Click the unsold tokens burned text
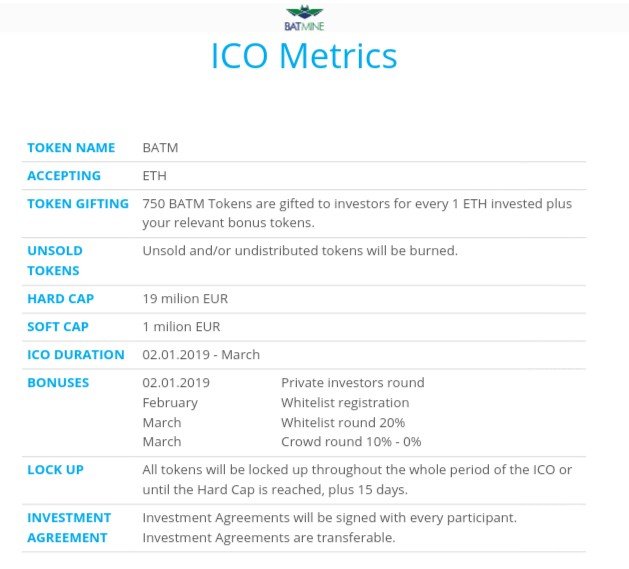This screenshot has height=569, width=629. click(x=300, y=251)
